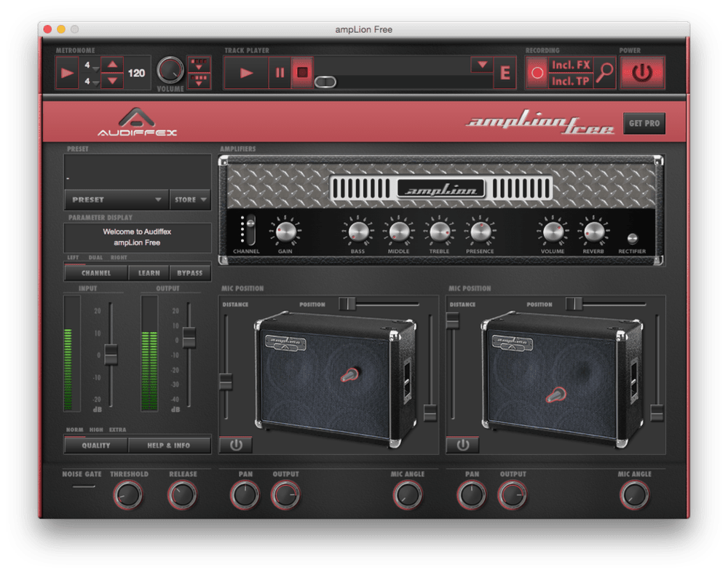Screen dimensions: 728x573
Task: Open the Store dropdown
Action: [190, 199]
